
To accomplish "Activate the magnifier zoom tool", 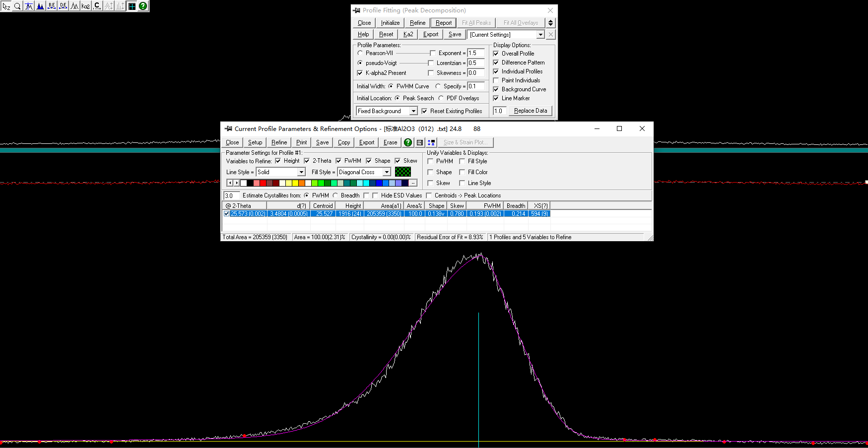I will coord(17,6).
